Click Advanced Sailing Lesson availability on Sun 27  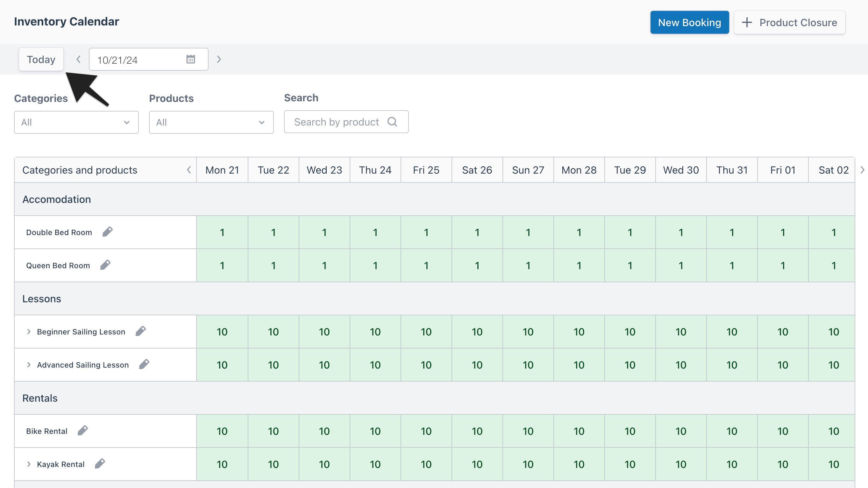pos(528,365)
